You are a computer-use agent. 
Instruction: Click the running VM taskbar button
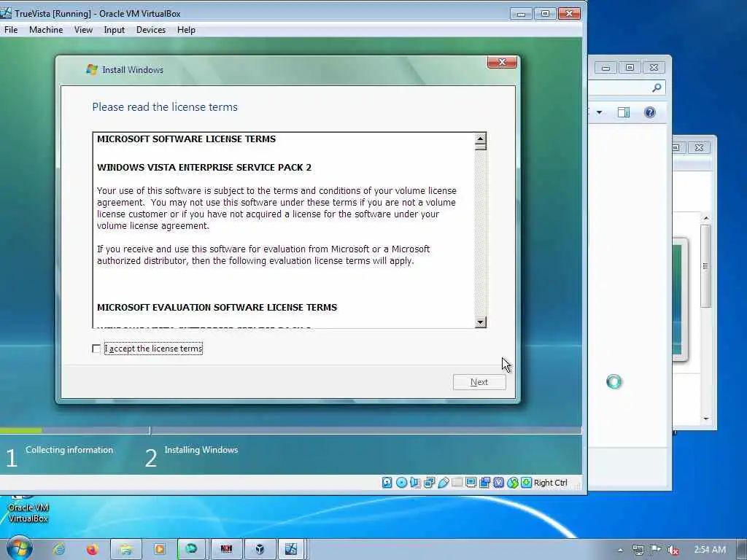tap(291, 549)
